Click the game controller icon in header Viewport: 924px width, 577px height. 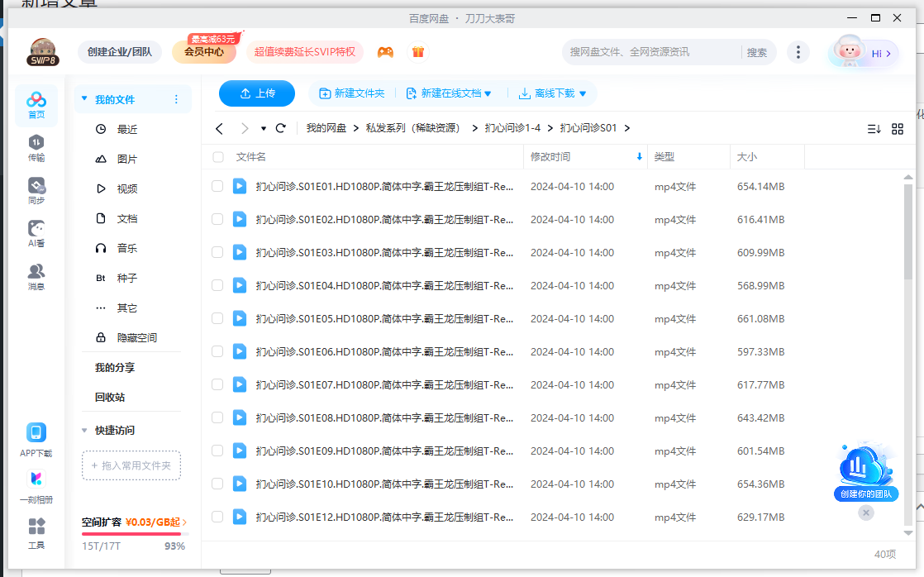coord(385,52)
